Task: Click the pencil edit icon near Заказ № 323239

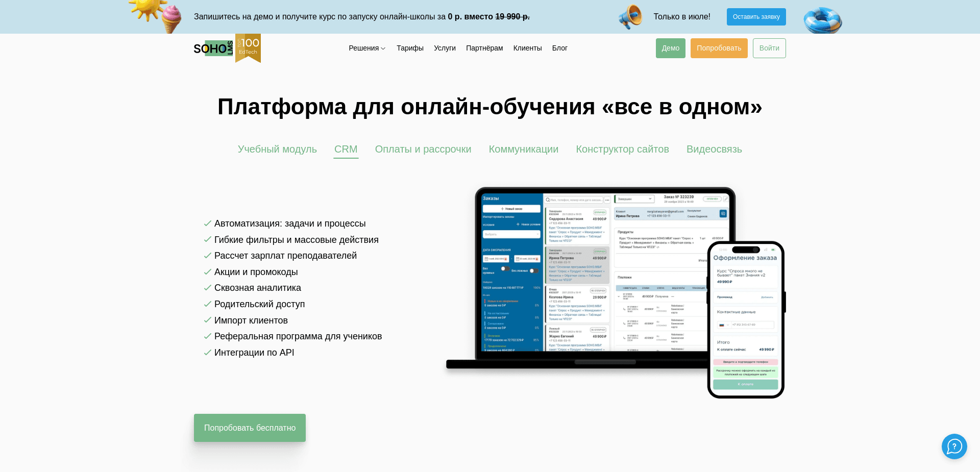Action: pyautogui.click(x=726, y=199)
